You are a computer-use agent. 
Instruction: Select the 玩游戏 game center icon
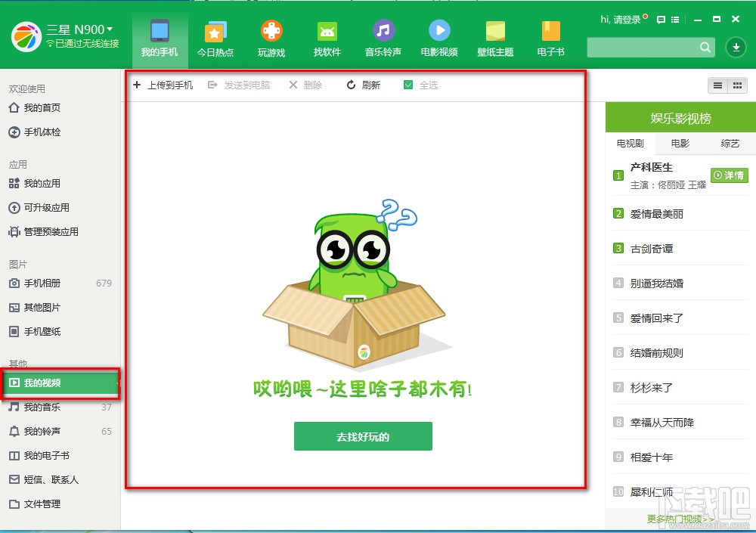tap(271, 32)
